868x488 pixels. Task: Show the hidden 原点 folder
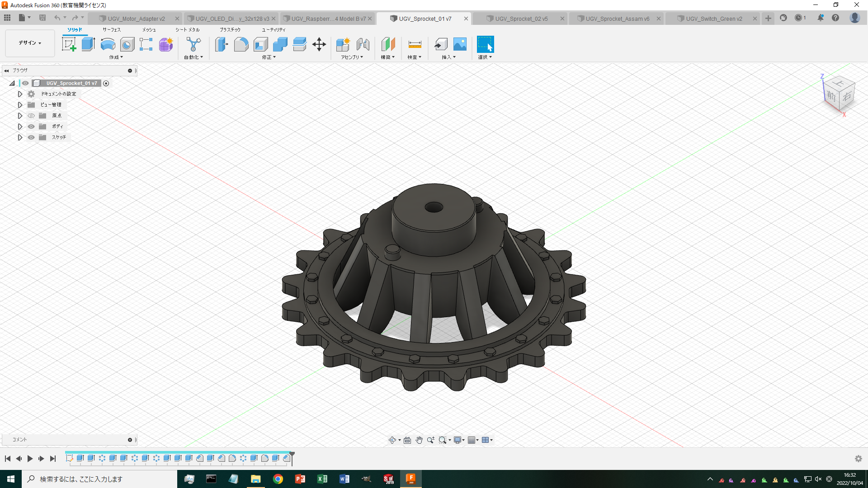coord(31,116)
